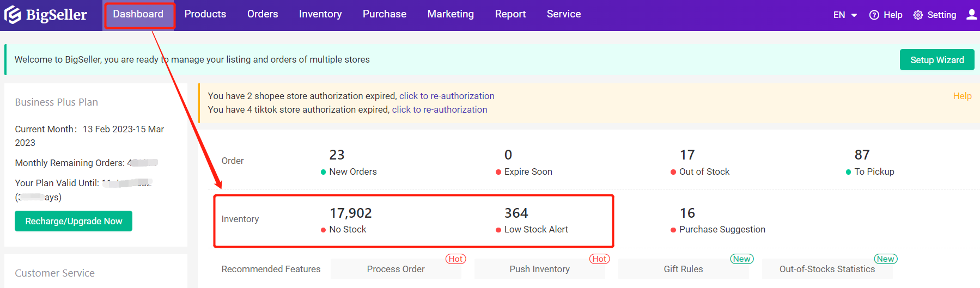Viewport: 980px width, 288px height.
Task: Open the Purchase menu
Action: click(x=385, y=14)
